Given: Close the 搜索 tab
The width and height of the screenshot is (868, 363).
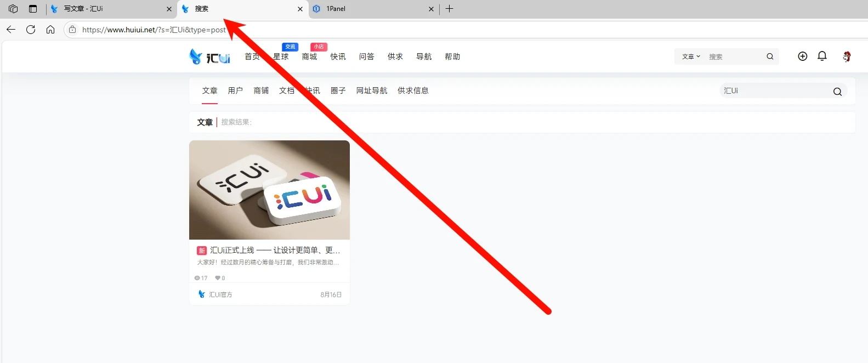Looking at the screenshot, I should click(300, 9).
